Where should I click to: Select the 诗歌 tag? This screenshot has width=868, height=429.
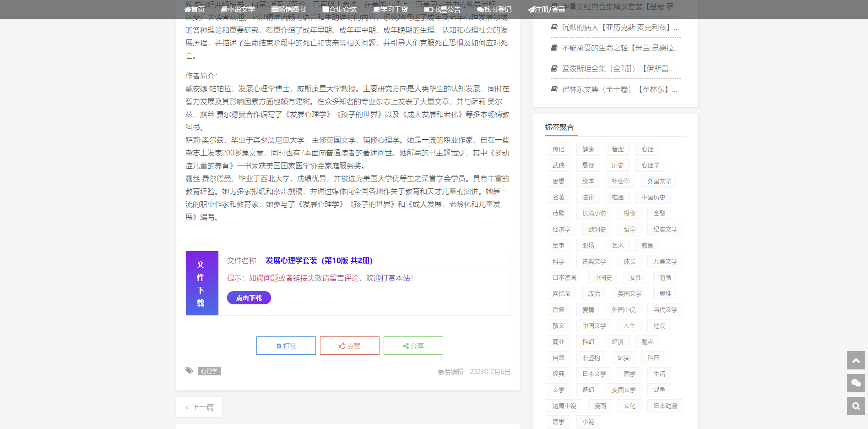click(x=559, y=214)
